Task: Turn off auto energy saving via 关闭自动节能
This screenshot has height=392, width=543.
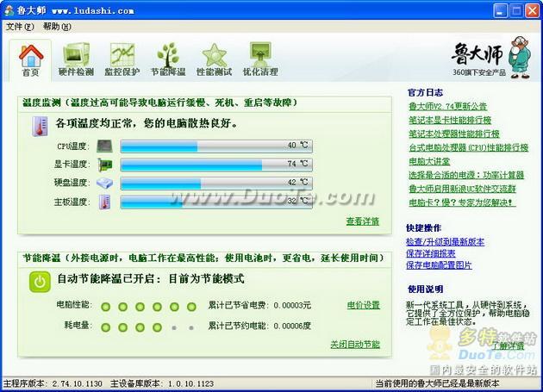Action: tap(354, 344)
